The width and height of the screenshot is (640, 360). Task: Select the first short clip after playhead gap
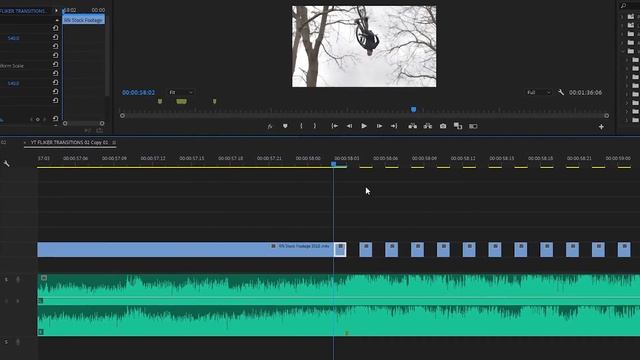click(366, 250)
